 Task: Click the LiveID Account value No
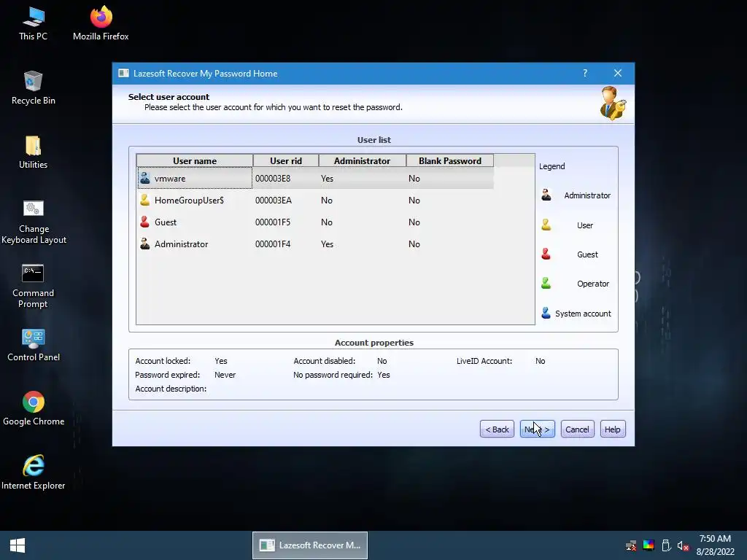click(x=541, y=361)
